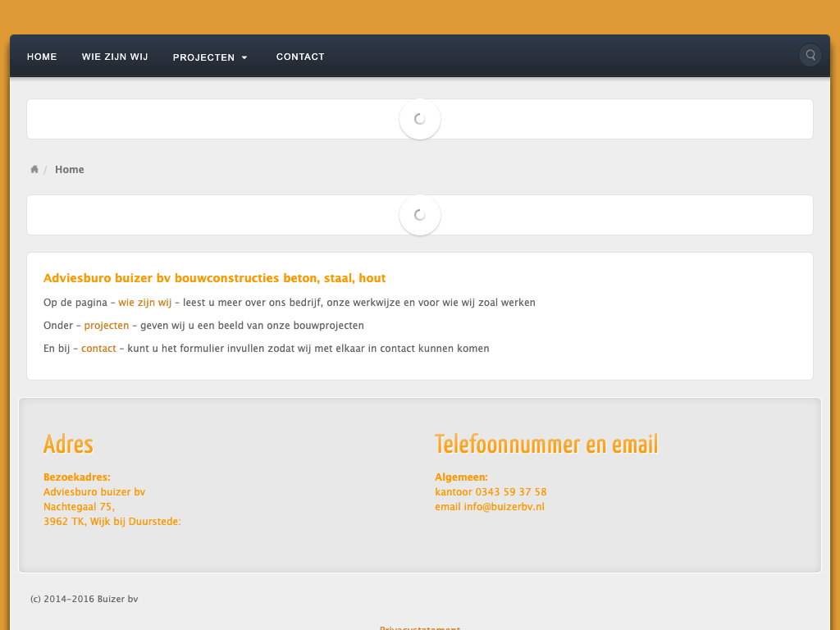Click the 'Adviesburo buizer bv bouwconstructies' heading
This screenshot has width=840, height=630.
pos(214,278)
